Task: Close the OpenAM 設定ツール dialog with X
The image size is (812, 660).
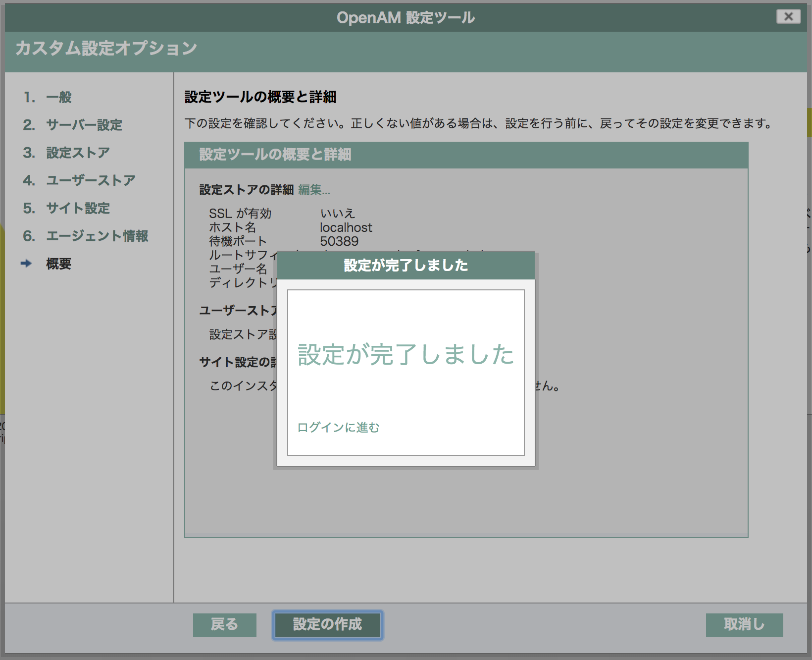Action: (x=788, y=17)
